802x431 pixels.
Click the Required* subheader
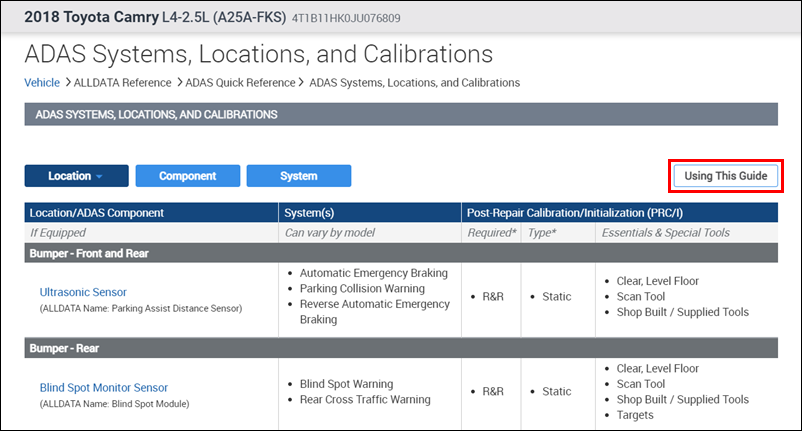pyautogui.click(x=492, y=233)
